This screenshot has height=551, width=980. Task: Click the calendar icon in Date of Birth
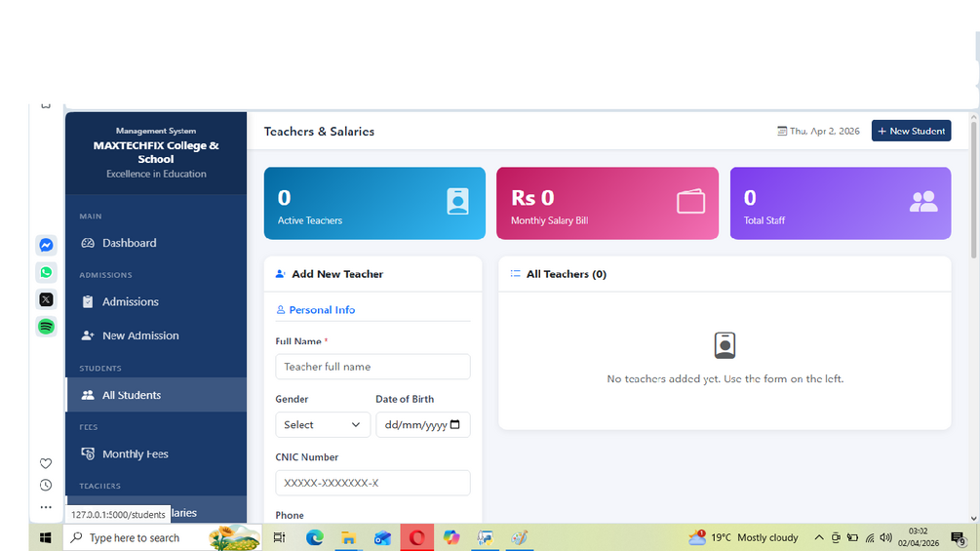click(x=455, y=425)
